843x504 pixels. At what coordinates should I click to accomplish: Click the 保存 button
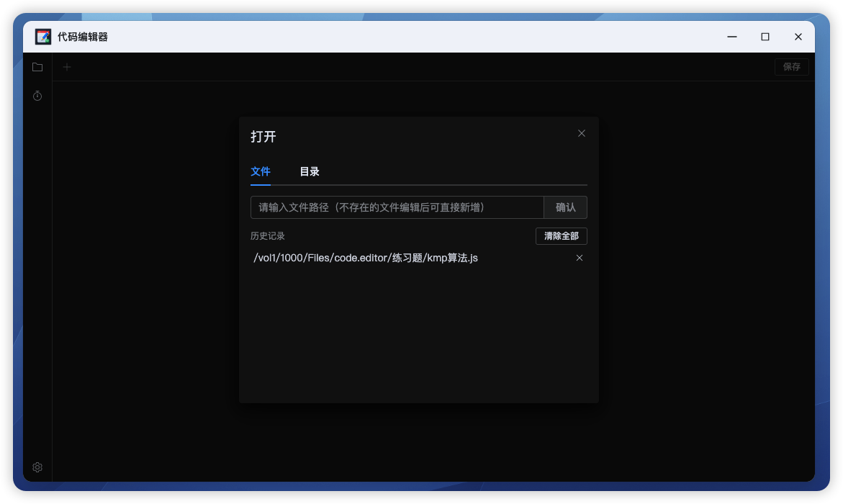(x=791, y=67)
